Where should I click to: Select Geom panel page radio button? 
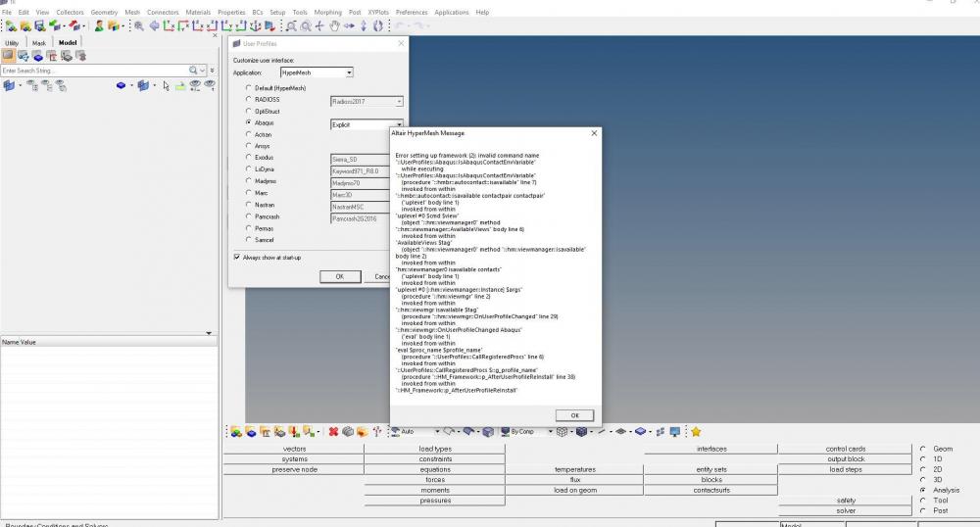coord(922,449)
